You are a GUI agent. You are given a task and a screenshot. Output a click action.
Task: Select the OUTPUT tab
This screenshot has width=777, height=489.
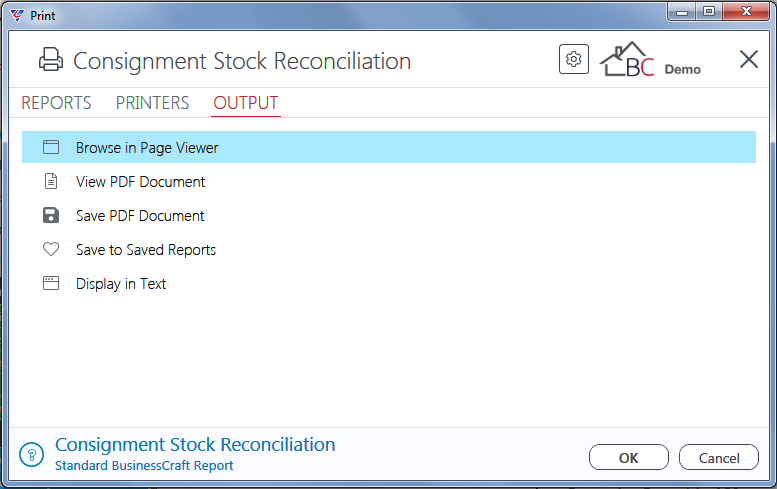246,103
